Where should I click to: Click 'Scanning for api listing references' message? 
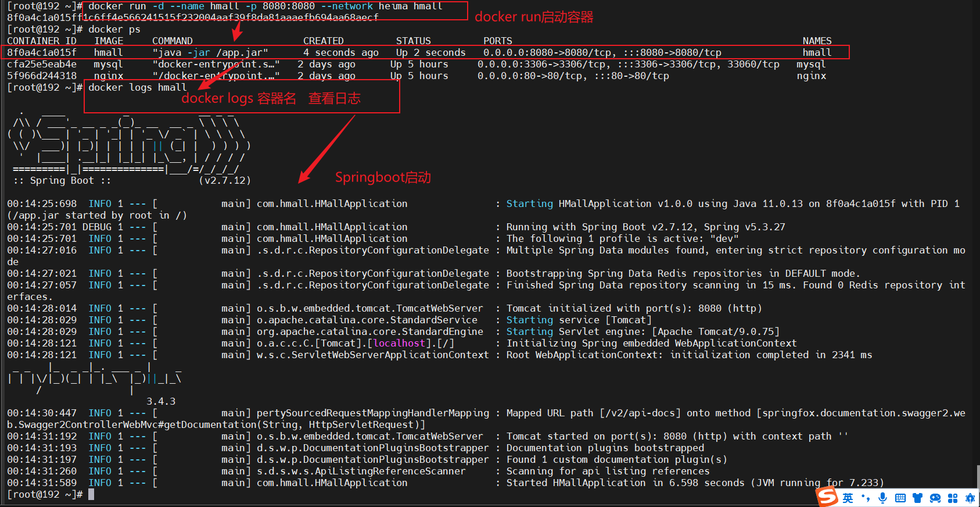pyautogui.click(x=608, y=471)
